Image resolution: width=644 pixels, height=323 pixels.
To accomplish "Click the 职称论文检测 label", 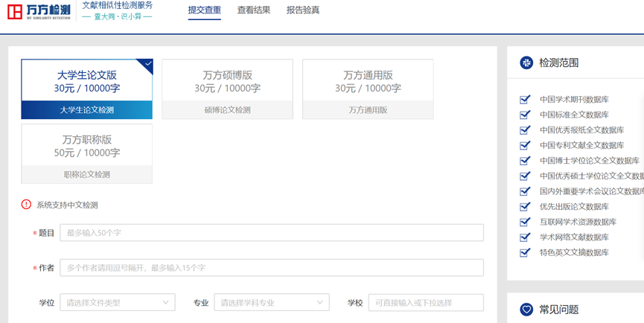I will click(86, 174).
